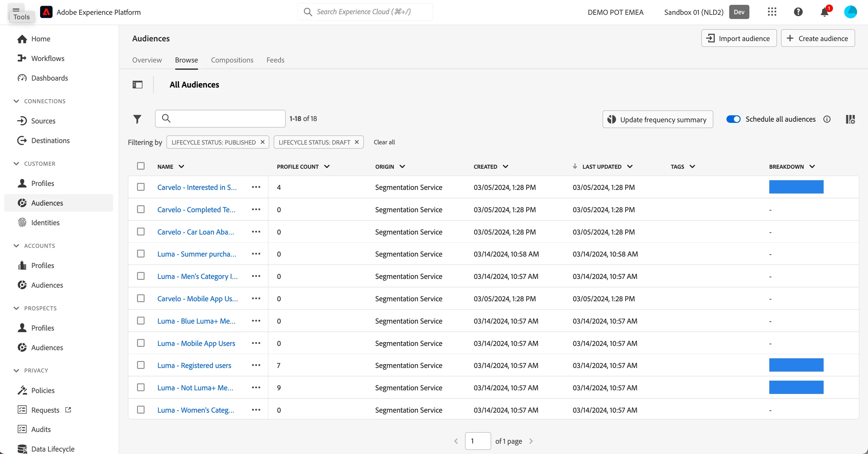Open the Last Updated column dropdown

[x=630, y=167]
